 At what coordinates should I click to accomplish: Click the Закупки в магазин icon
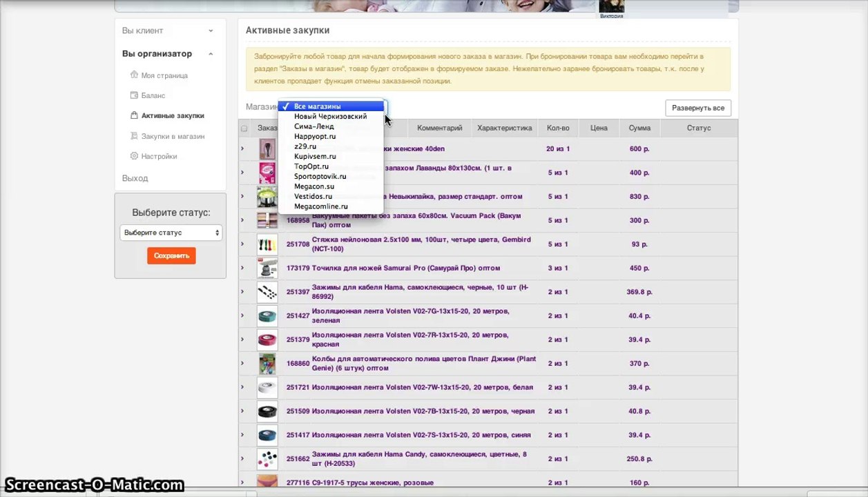pyautogui.click(x=135, y=136)
